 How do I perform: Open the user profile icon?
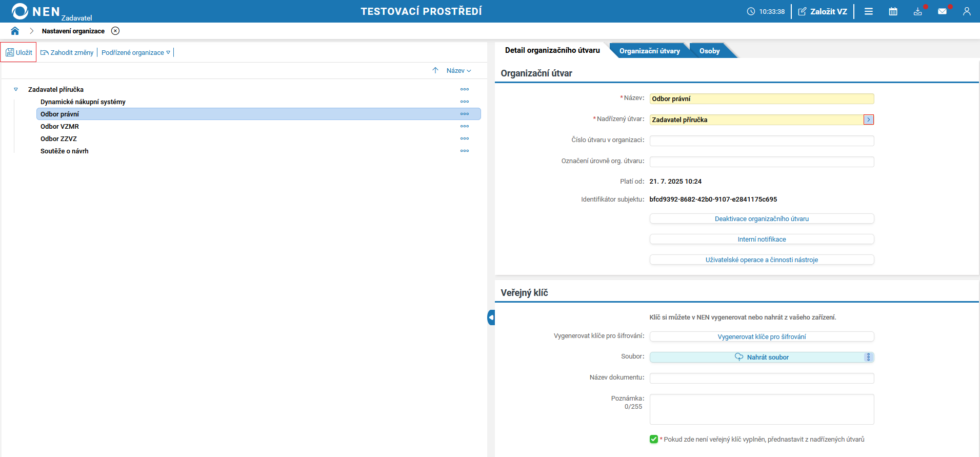(x=967, y=11)
